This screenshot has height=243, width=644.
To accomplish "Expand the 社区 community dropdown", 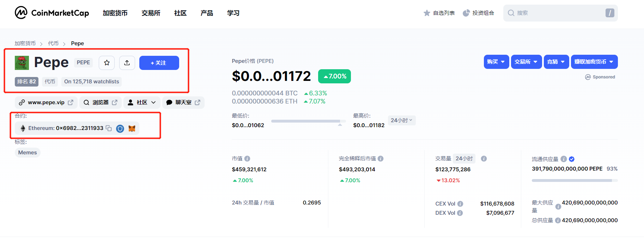I will point(142,102).
